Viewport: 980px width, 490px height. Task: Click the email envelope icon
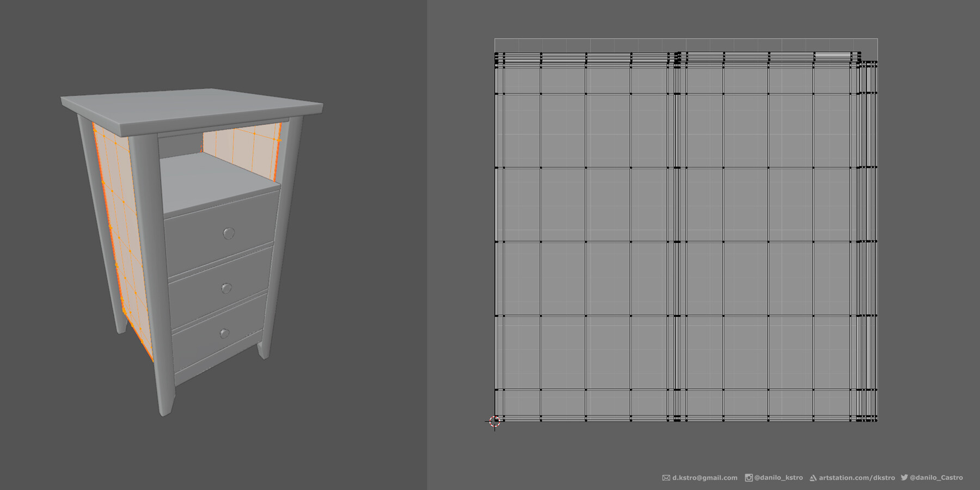click(666, 477)
